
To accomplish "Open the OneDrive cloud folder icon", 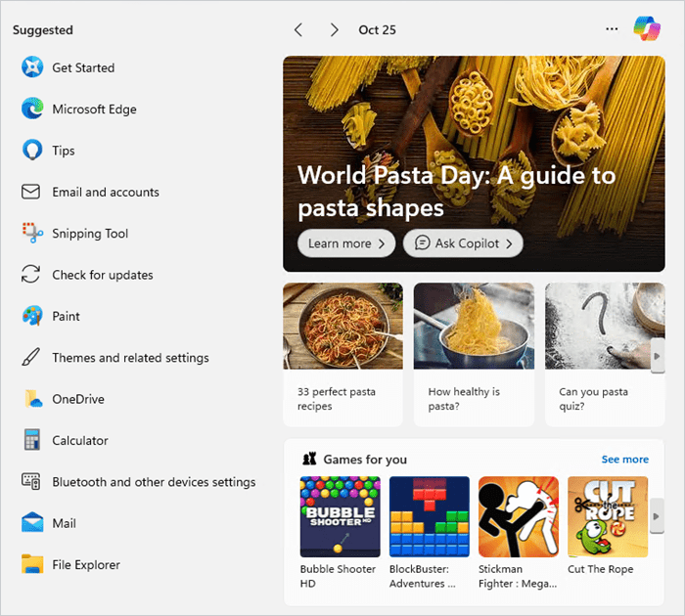I will click(33, 399).
